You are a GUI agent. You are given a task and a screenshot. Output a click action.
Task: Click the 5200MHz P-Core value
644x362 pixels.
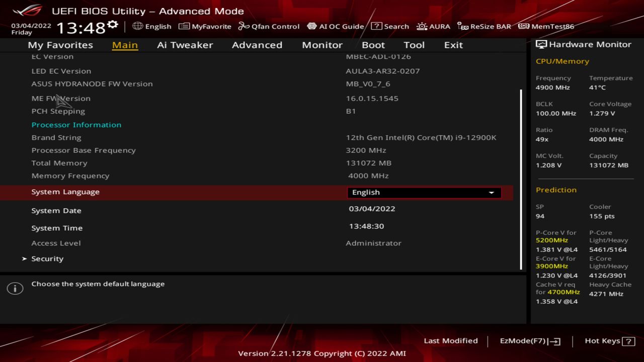(x=552, y=240)
